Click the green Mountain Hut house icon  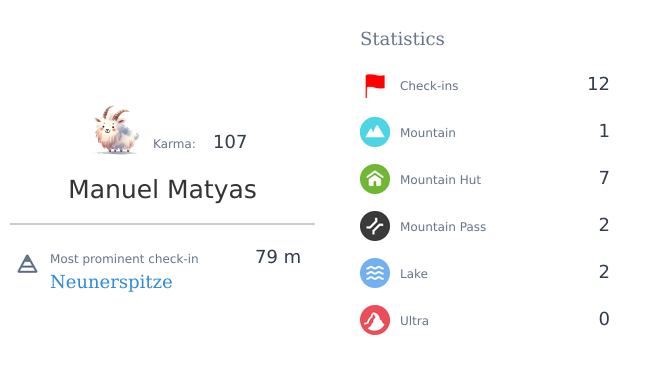coord(375,179)
